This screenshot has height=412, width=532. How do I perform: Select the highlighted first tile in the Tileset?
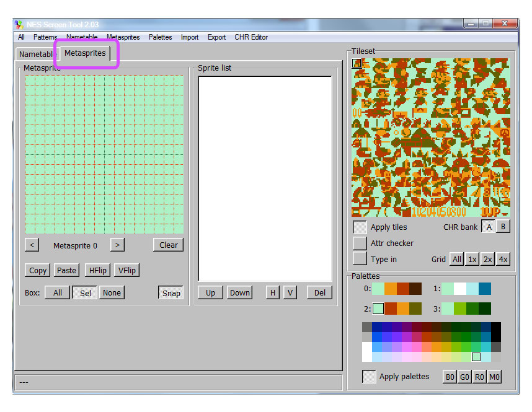(357, 63)
